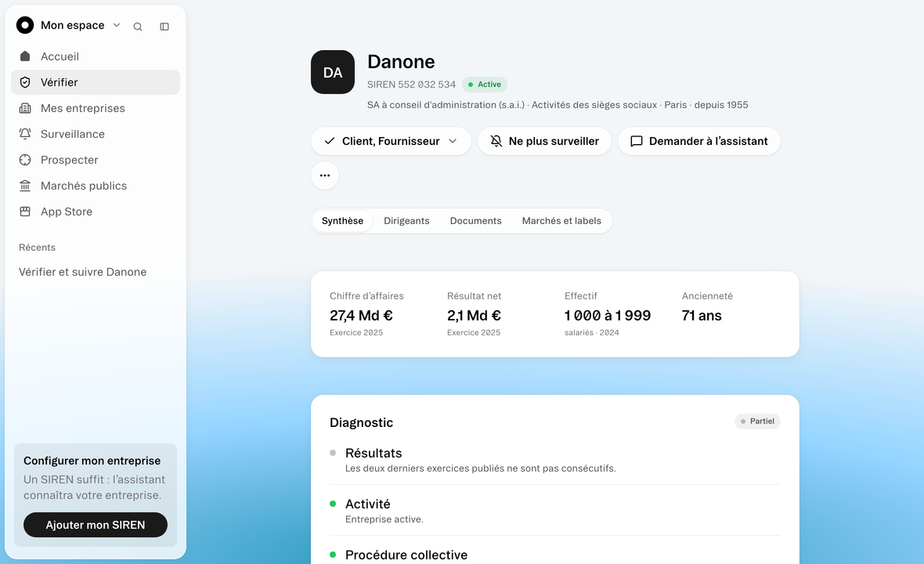Open Prospecter in sidebar
Image resolution: width=924 pixels, height=564 pixels.
[x=96, y=161]
